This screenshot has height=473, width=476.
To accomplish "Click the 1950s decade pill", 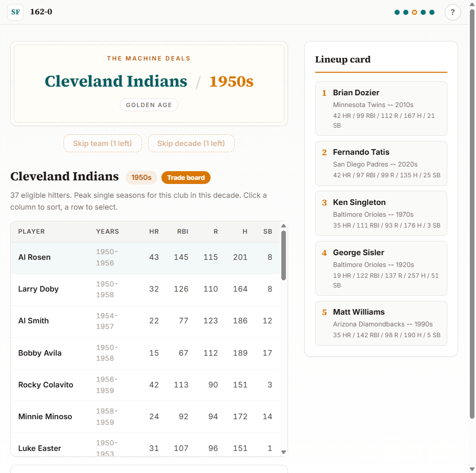I will [x=141, y=178].
